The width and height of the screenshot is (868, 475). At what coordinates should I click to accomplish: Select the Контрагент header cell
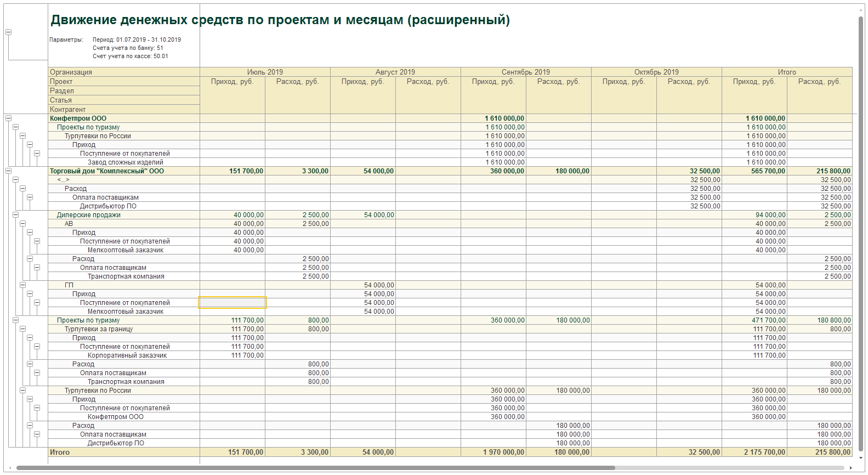click(x=124, y=109)
